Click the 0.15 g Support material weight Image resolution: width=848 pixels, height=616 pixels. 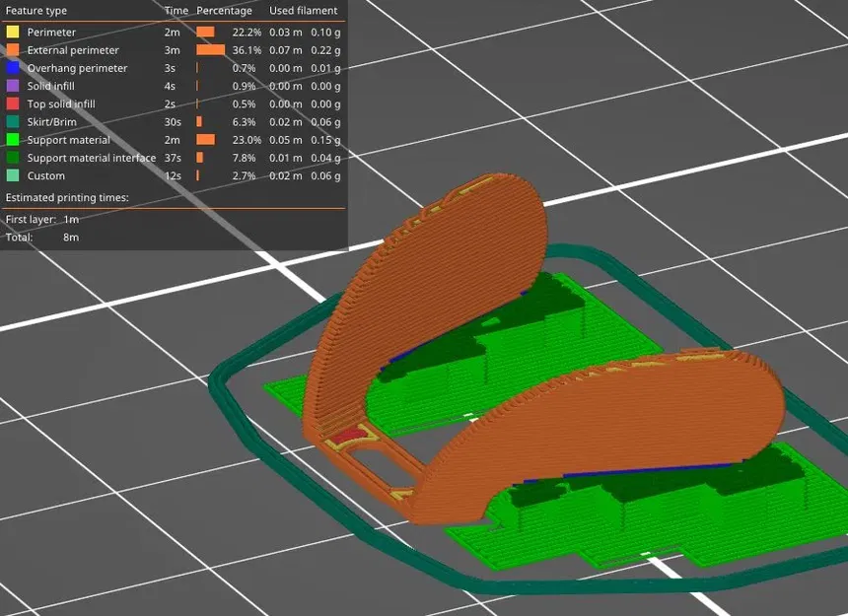pos(325,140)
